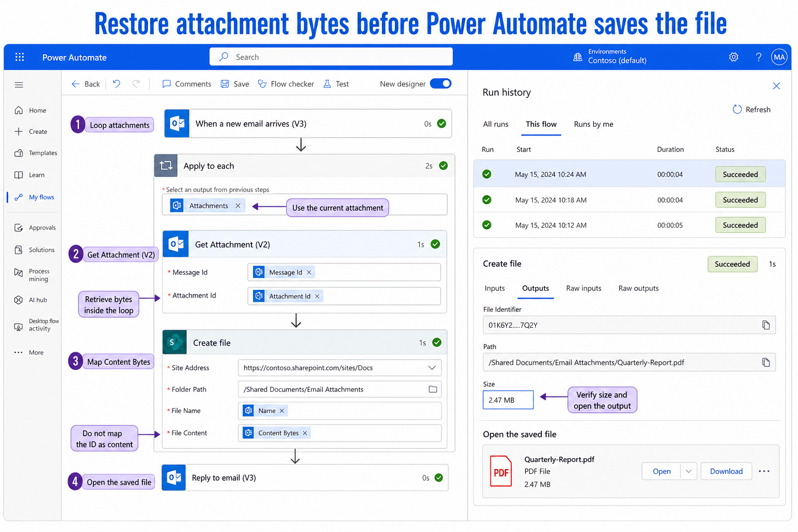Remove the Attachment Id token
Screen dimensions: 798x532
click(317, 297)
